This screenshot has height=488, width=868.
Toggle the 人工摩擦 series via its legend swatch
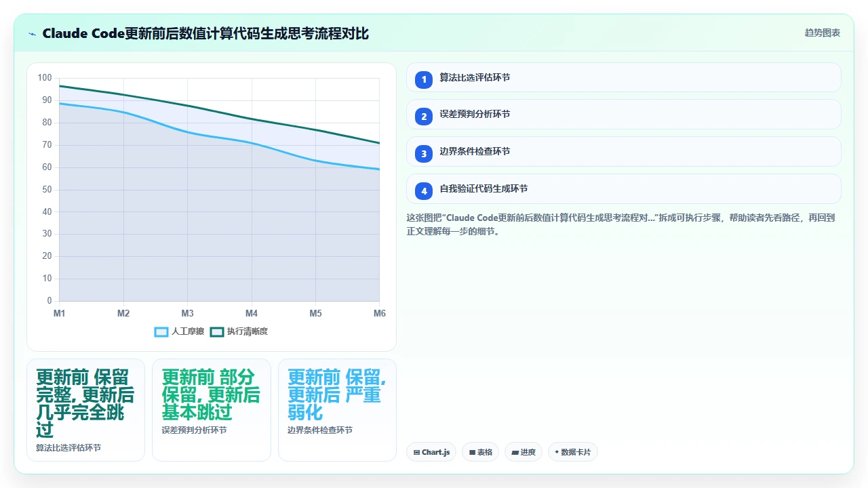161,331
